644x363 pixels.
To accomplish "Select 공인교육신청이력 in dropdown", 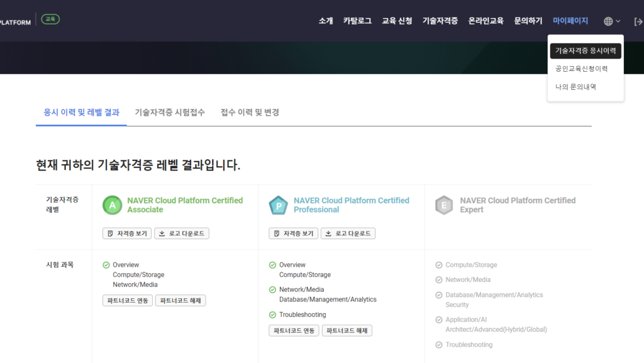I will pyautogui.click(x=582, y=69).
